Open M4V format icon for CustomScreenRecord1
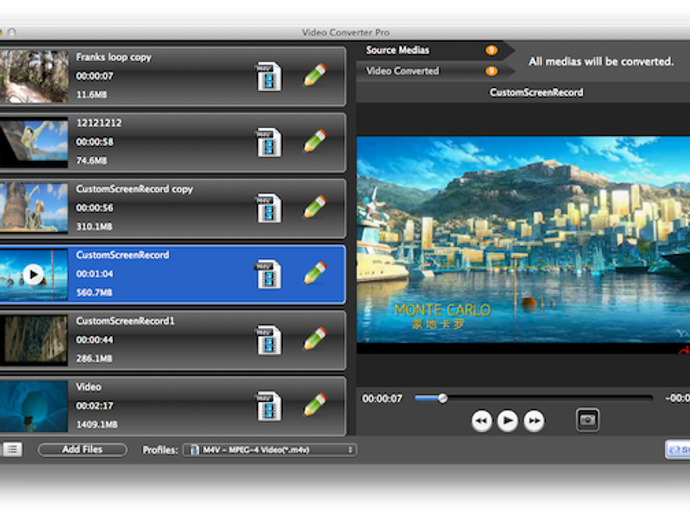 click(x=268, y=341)
